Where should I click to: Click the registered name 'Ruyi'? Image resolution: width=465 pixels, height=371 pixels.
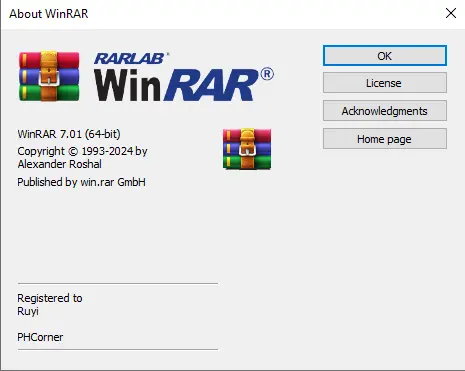coord(28,311)
